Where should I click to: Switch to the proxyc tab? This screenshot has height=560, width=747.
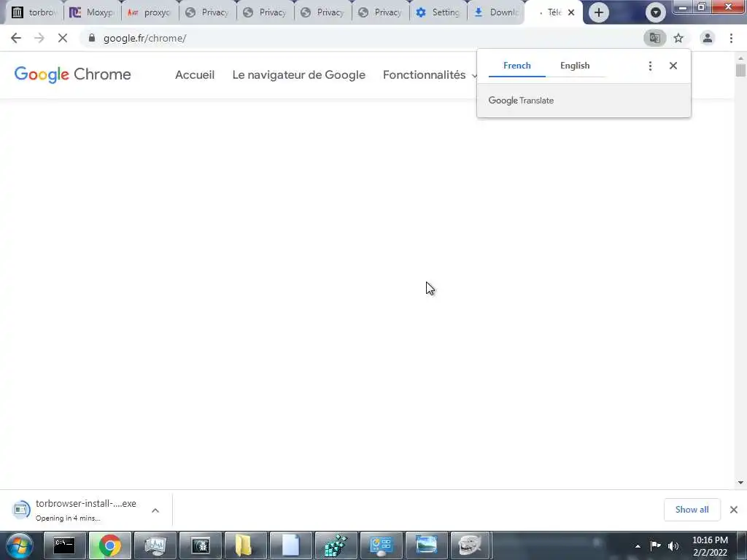tap(149, 12)
